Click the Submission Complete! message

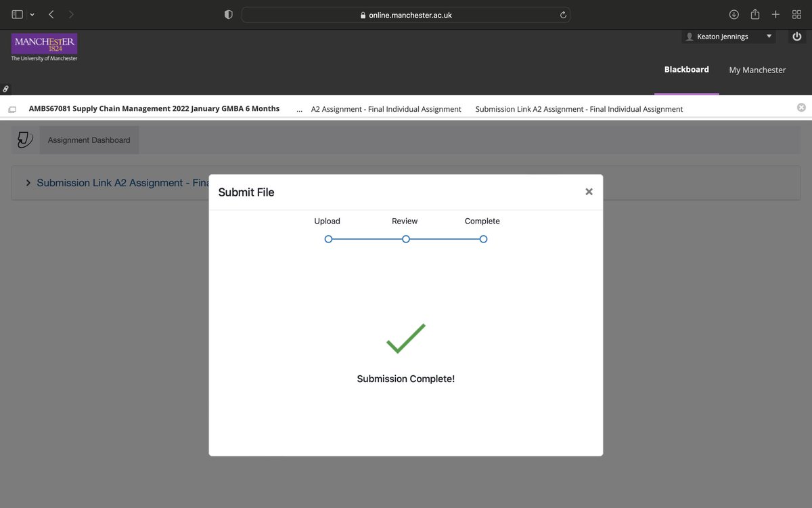[405, 379]
